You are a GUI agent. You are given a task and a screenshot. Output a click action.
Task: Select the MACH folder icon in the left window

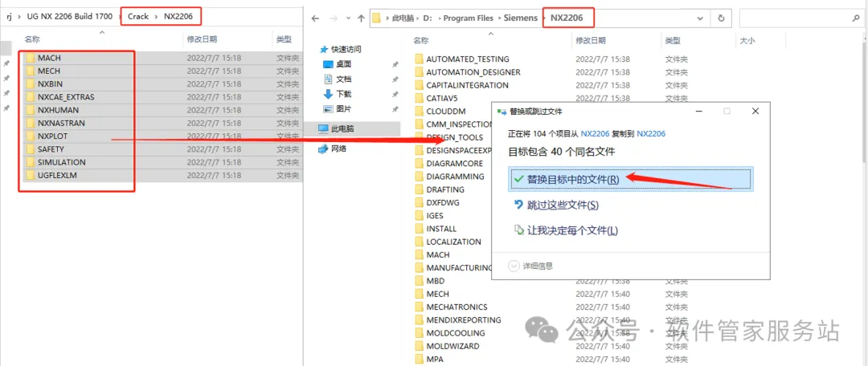30,58
